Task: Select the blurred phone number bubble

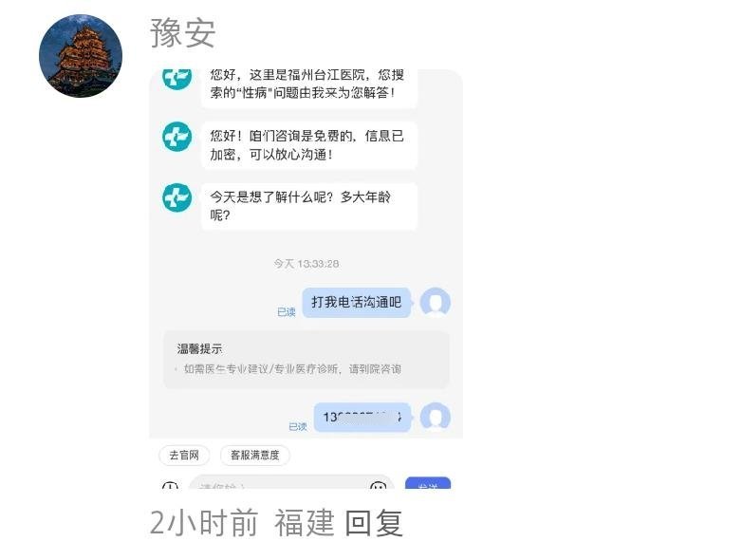Action: click(x=362, y=417)
